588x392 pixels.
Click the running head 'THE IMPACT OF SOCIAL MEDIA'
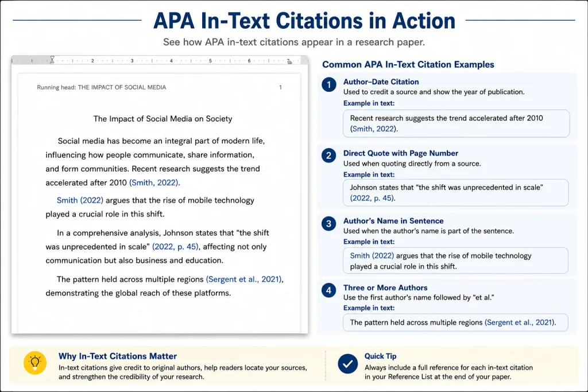click(122, 87)
